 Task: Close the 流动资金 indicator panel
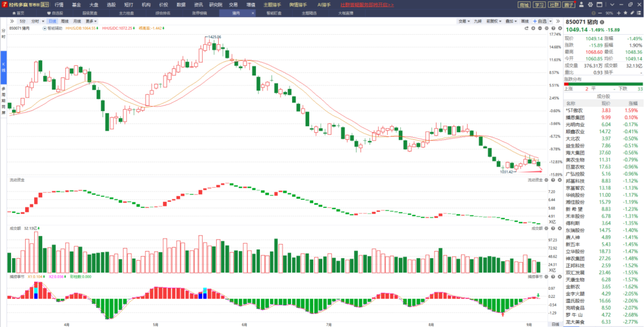coord(560,180)
